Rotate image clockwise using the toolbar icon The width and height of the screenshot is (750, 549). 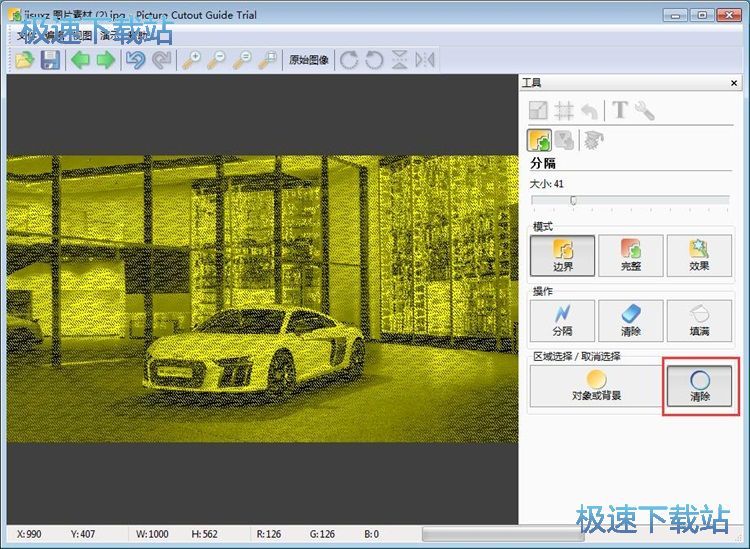(349, 60)
